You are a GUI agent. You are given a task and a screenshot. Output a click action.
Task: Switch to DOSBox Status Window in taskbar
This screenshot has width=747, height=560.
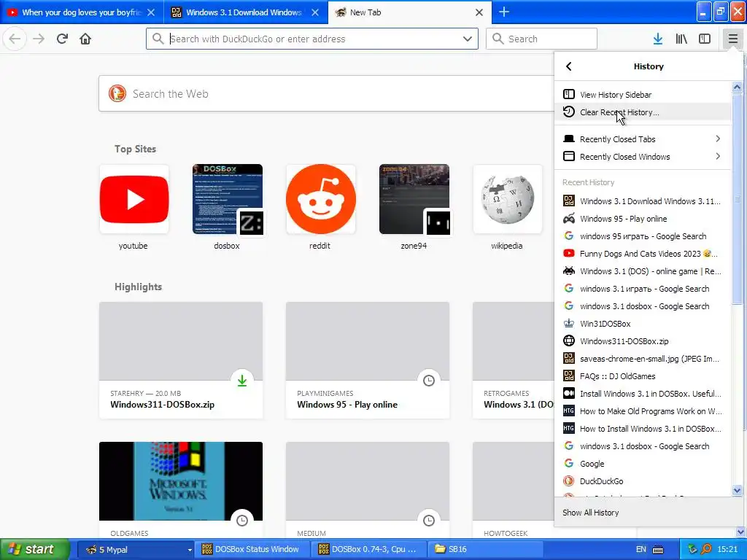(x=251, y=550)
